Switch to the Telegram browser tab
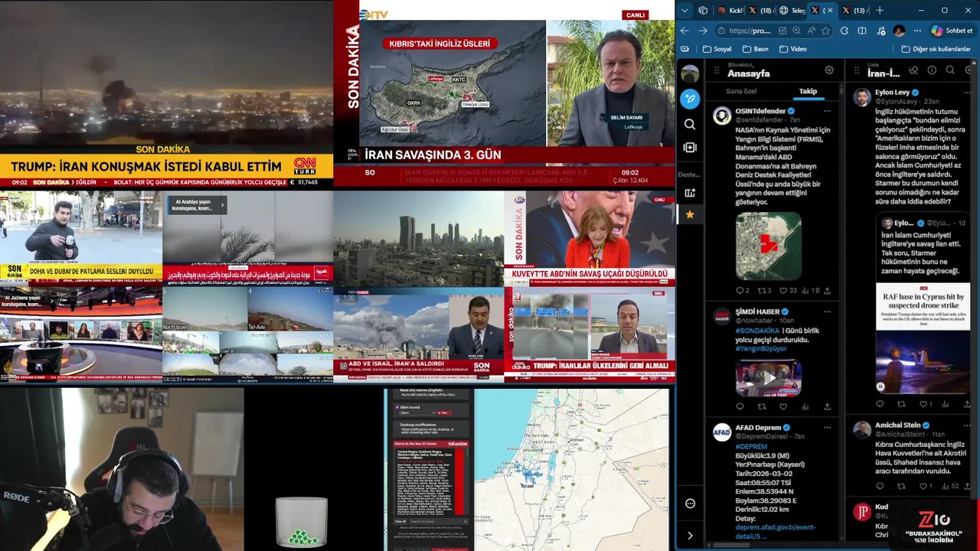Viewport: 980px width, 551px height. 792,11
